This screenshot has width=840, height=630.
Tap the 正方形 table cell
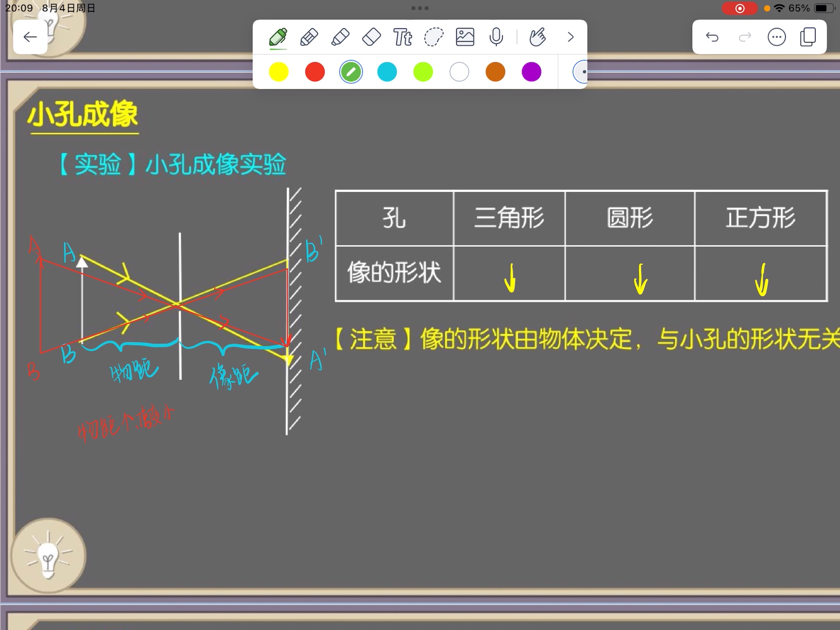(761, 218)
